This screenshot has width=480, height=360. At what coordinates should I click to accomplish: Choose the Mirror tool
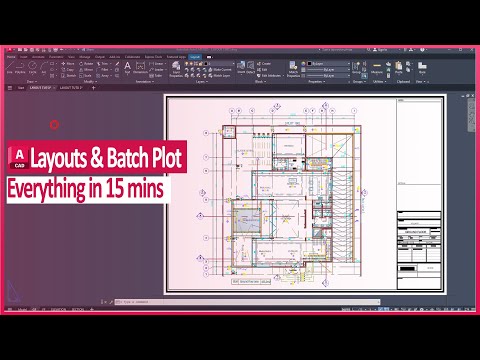(x=86, y=69)
